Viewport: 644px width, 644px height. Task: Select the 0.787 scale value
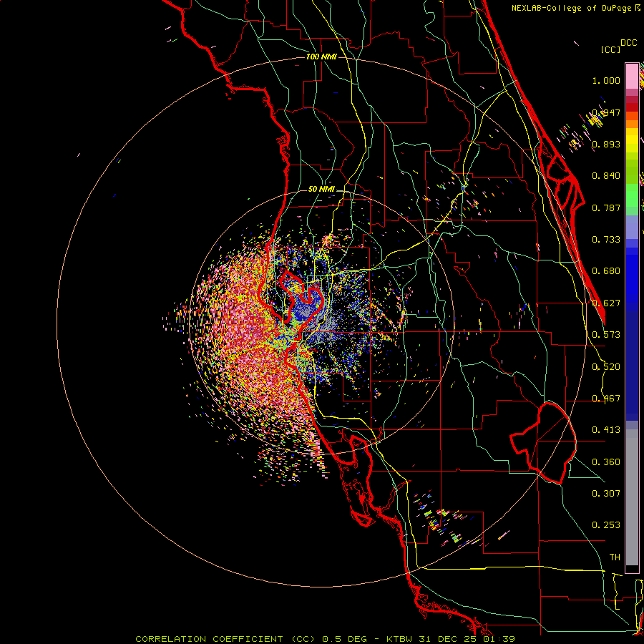(x=606, y=208)
